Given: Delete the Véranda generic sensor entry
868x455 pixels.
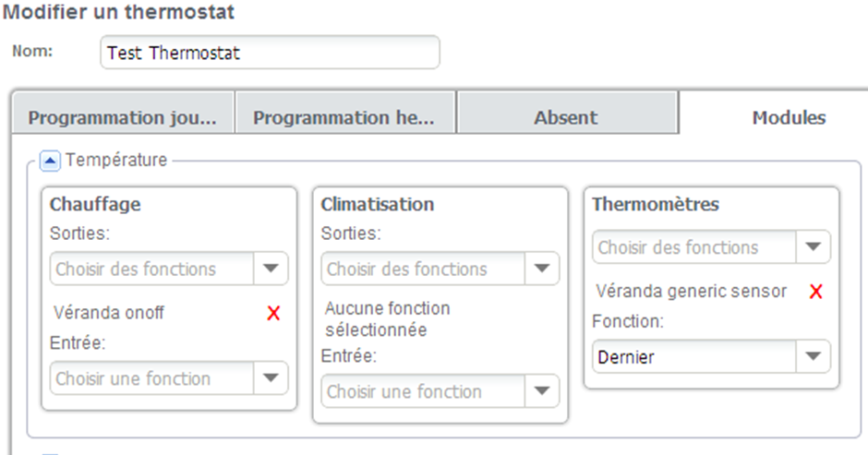Looking at the screenshot, I should point(815,292).
